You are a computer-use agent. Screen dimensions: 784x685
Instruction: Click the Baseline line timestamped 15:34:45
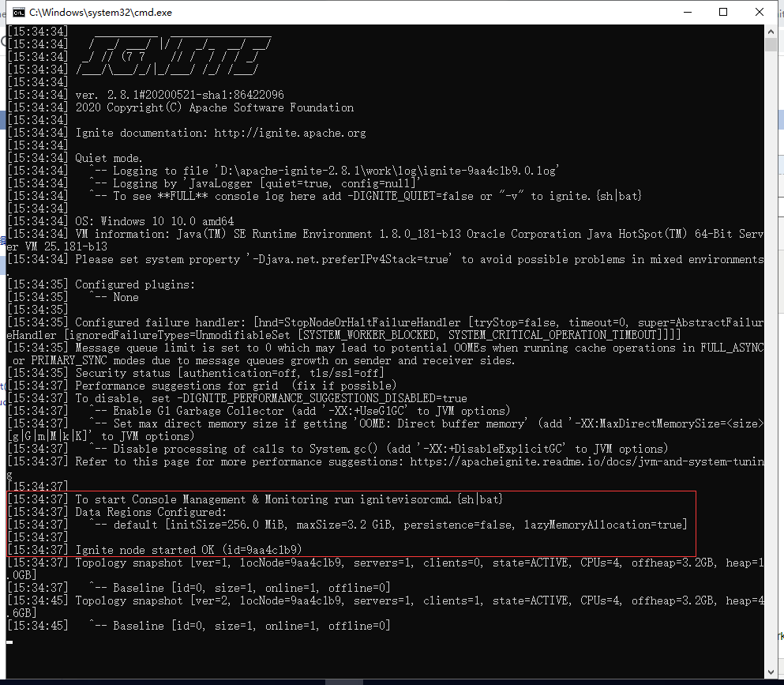[239, 626]
